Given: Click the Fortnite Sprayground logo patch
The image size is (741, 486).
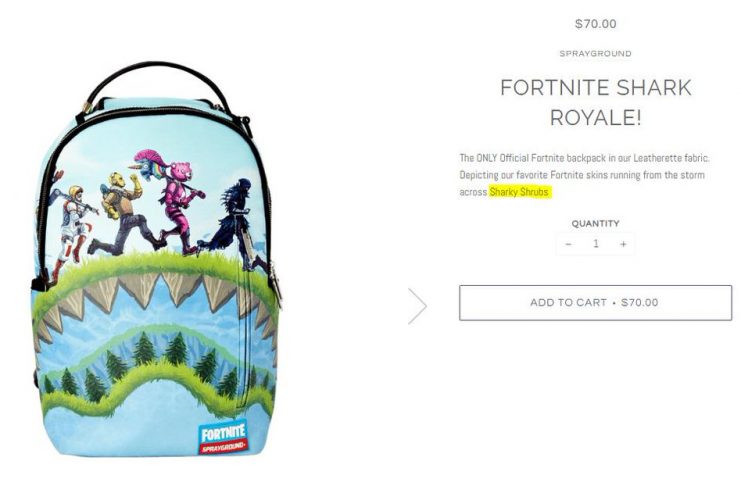Looking at the screenshot, I should (x=223, y=437).
